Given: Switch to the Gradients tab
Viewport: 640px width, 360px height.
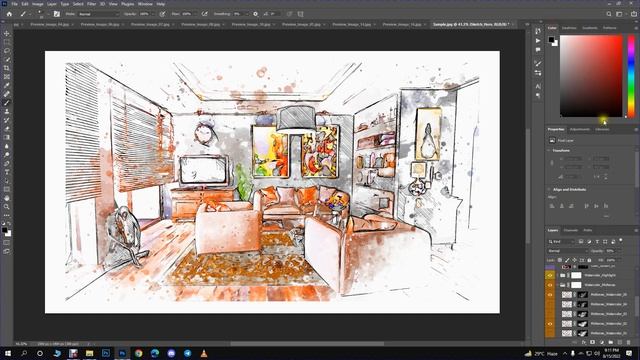Looking at the screenshot, I should pyautogui.click(x=590, y=28).
